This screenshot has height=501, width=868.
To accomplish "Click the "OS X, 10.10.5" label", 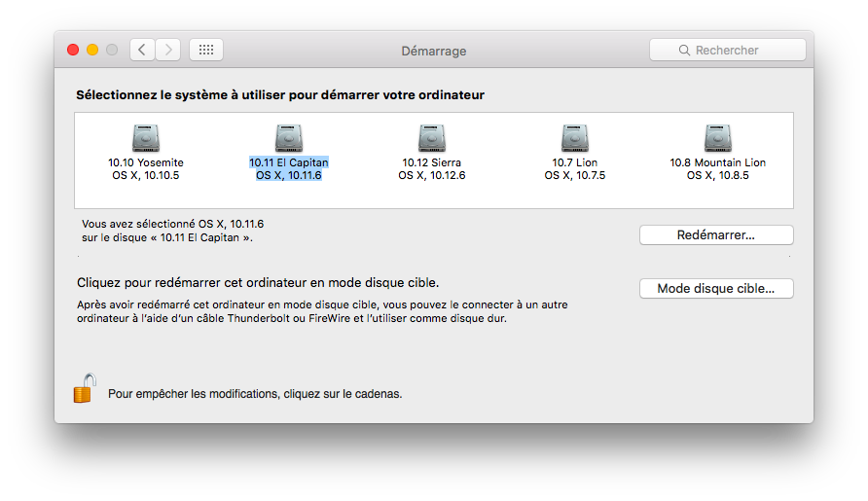I will coord(146,175).
